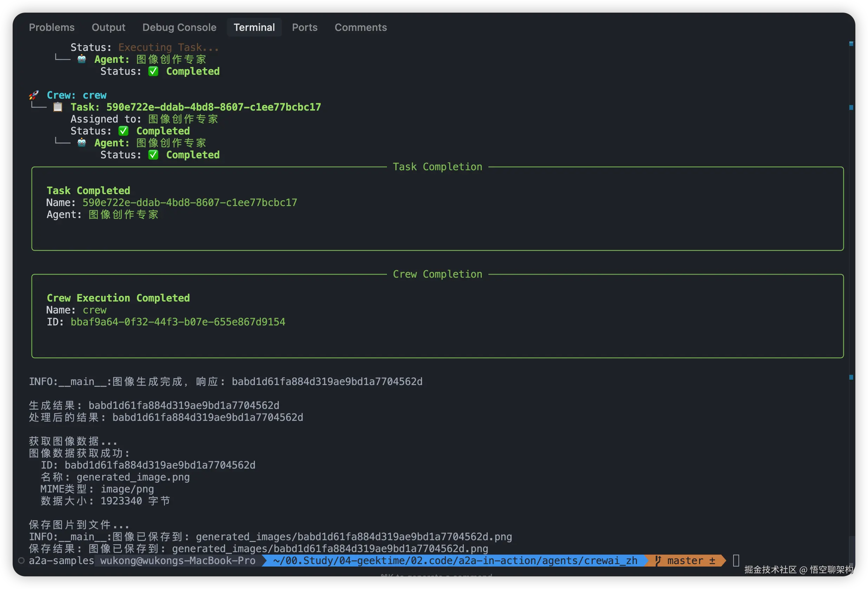Open the Debug Console tab
Image resolution: width=868 pixels, height=589 pixels.
pos(179,27)
